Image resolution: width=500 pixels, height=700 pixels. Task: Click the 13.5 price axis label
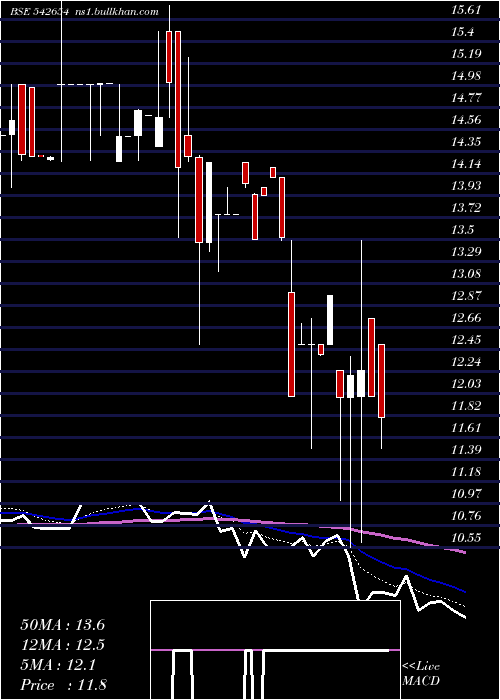(462, 230)
